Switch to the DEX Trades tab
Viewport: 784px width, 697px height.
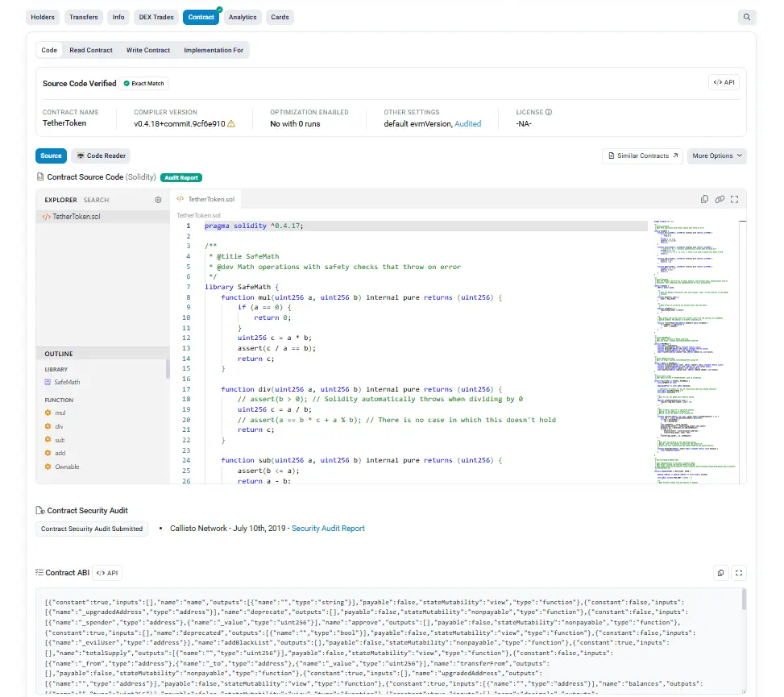click(156, 17)
